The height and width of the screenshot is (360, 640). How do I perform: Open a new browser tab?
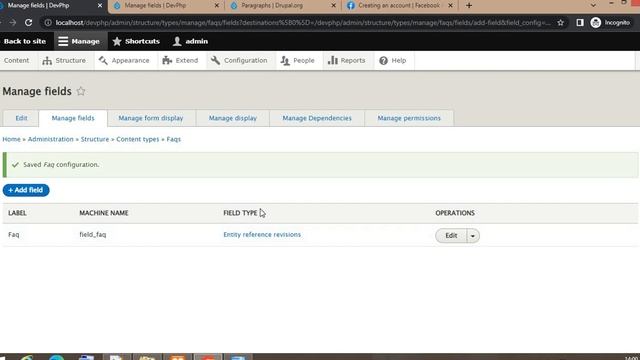click(x=469, y=6)
